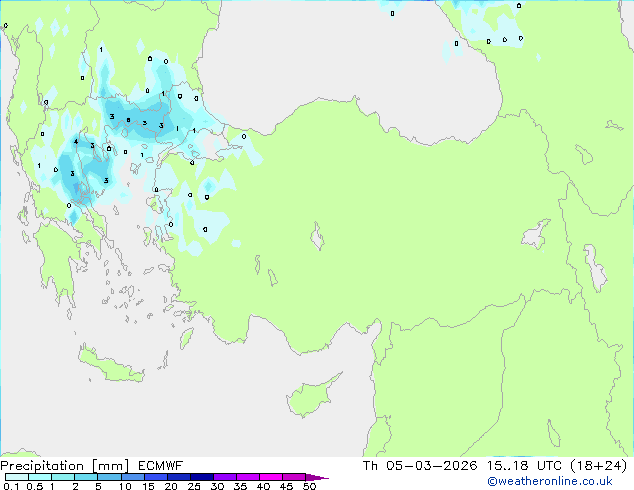This screenshot has width=634, height=490.
Task: Click the "15..18 UTC" time range text
Action: [524, 466]
